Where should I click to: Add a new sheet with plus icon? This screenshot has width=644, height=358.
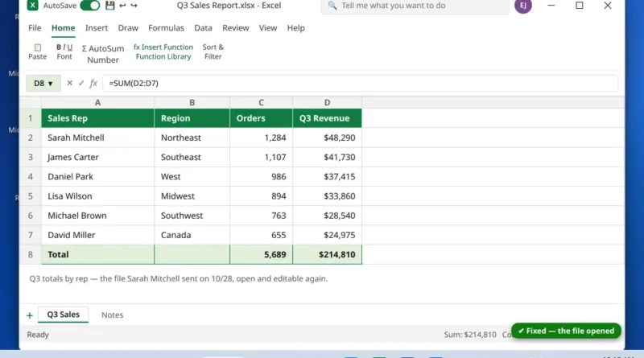30,315
